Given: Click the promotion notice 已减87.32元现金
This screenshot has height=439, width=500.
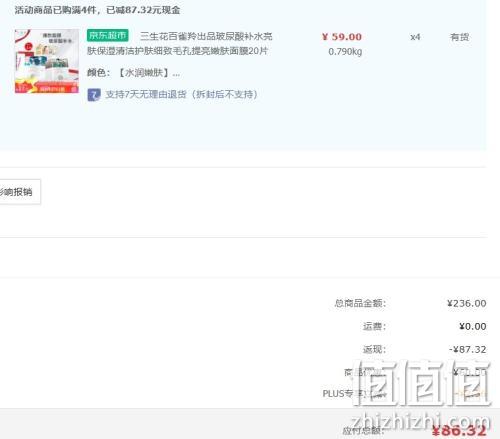Looking at the screenshot, I should tap(143, 10).
